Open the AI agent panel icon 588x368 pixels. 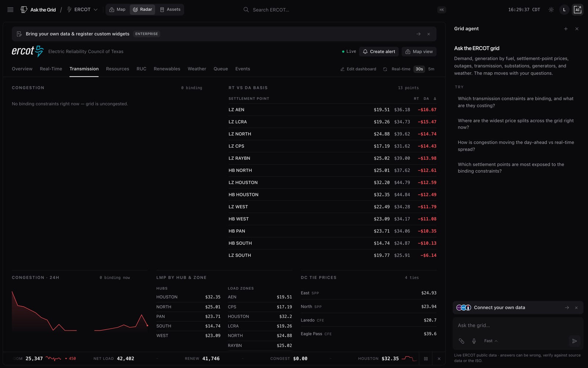577,10
